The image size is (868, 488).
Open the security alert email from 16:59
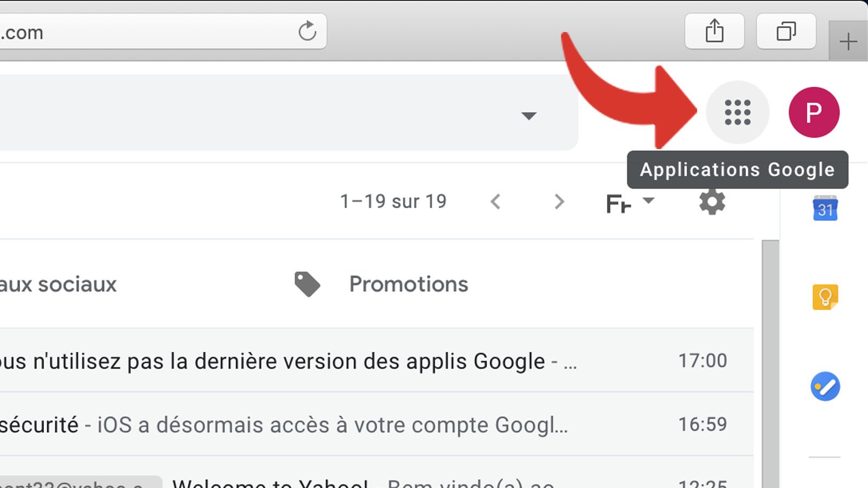tap(325, 424)
